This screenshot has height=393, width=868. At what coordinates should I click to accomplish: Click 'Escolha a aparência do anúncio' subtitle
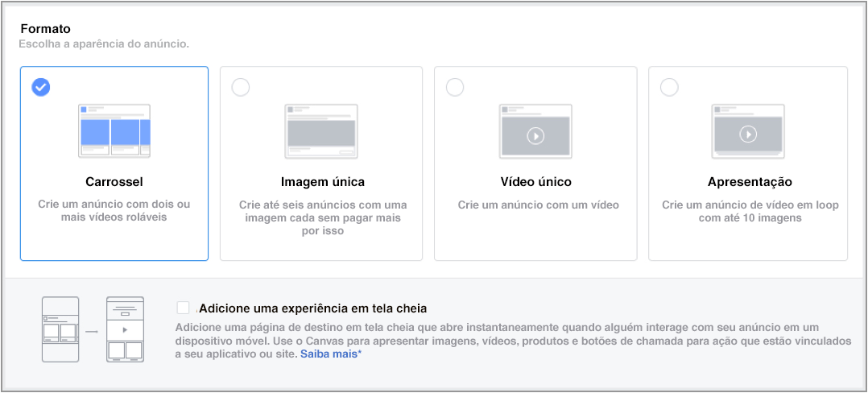[104, 43]
